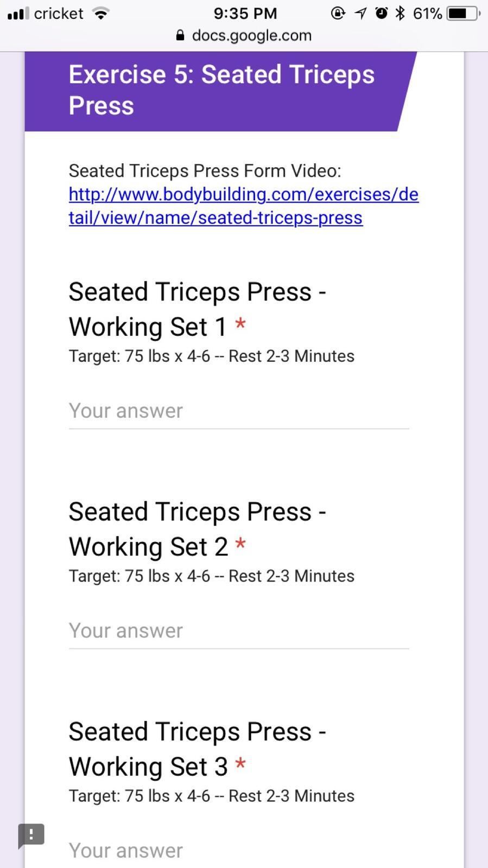Tap the Wi-Fi signal icon

point(100,13)
